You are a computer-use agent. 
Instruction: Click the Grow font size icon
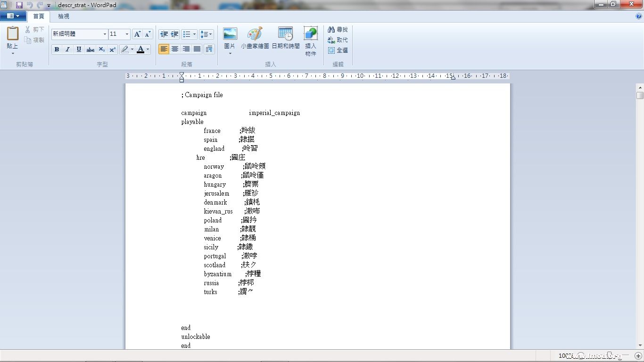(137, 34)
